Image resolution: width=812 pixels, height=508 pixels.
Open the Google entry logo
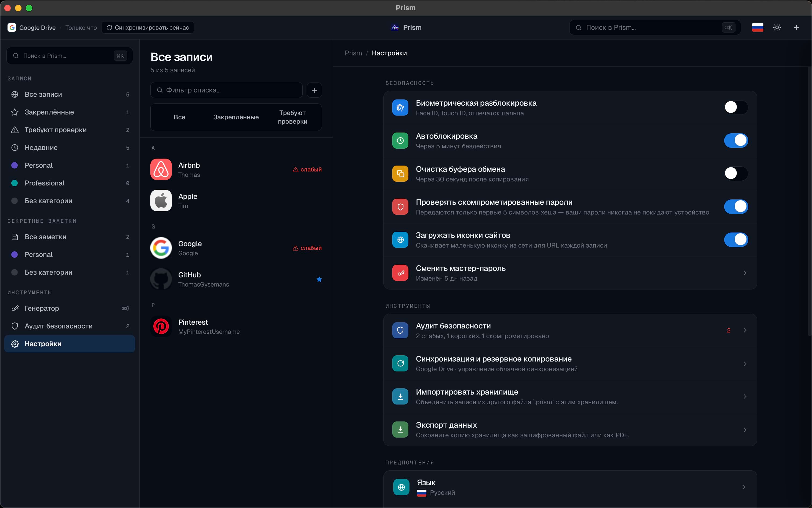pos(161,248)
